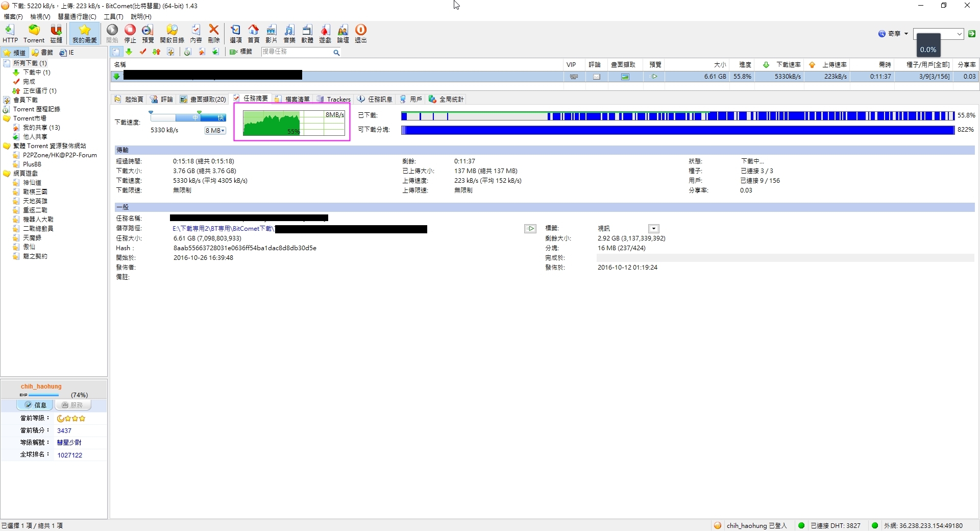The height and width of the screenshot is (531, 980).
Task: Select 完成 category in sidebar
Action: click(x=29, y=82)
